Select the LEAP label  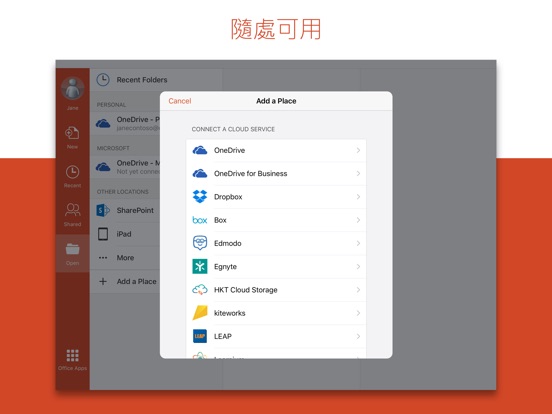point(223,336)
